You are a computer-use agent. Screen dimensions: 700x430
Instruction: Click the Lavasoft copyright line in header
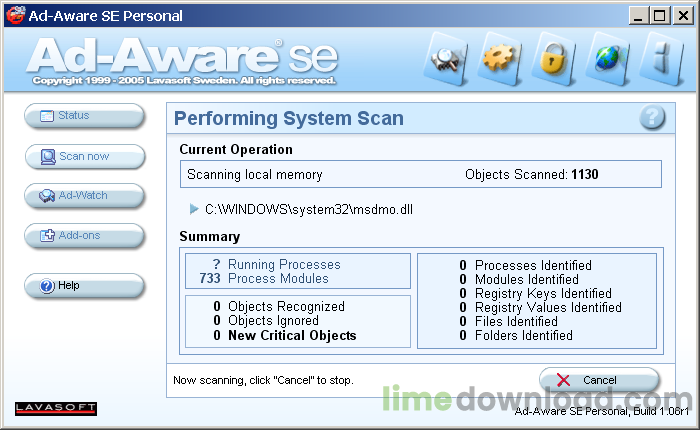184,80
